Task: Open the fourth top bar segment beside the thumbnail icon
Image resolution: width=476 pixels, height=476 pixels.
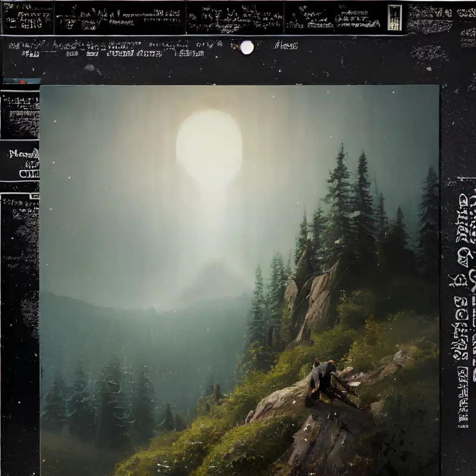Action: tap(335, 18)
